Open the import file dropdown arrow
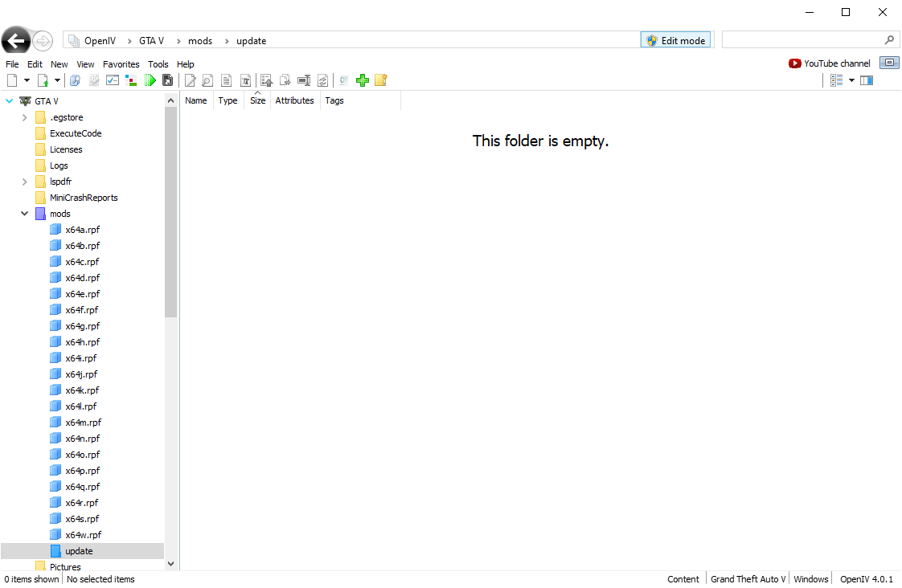Image resolution: width=902 pixels, height=588 pixels. (x=58, y=80)
